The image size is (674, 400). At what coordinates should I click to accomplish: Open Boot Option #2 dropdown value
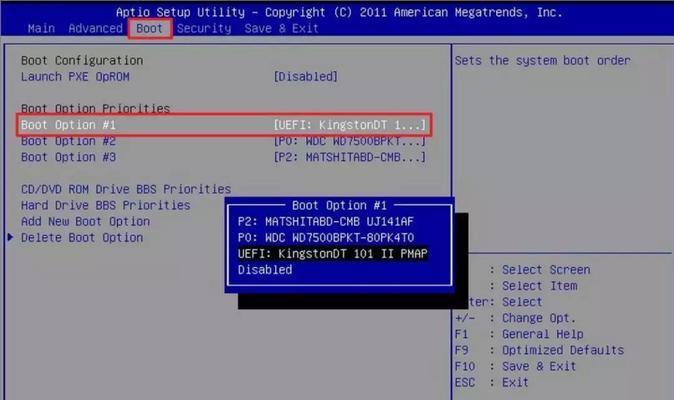coord(349,141)
